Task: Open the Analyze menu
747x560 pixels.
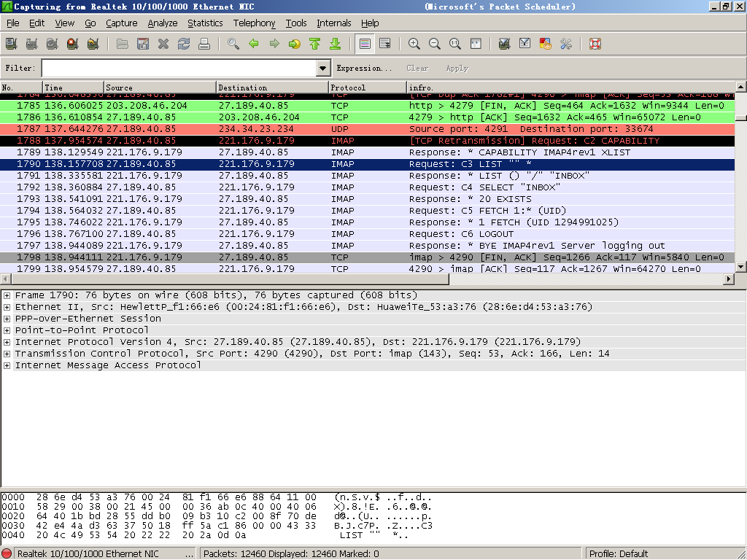Action: point(163,23)
